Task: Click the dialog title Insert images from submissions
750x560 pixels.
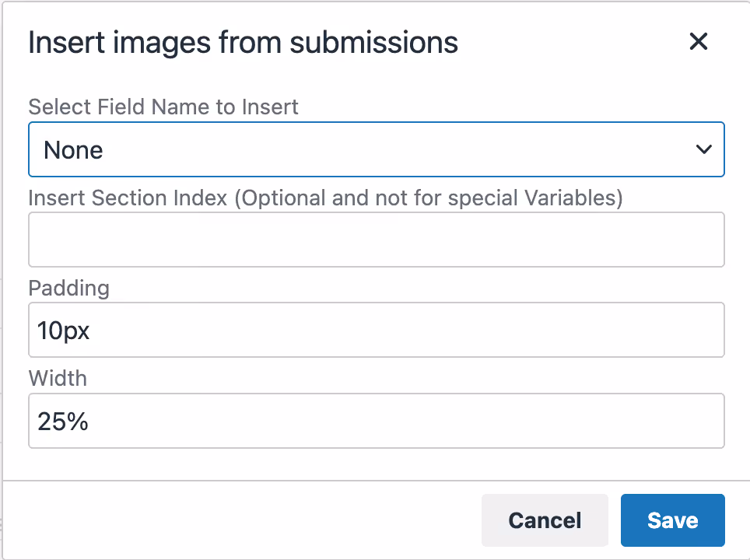Action: (243, 42)
